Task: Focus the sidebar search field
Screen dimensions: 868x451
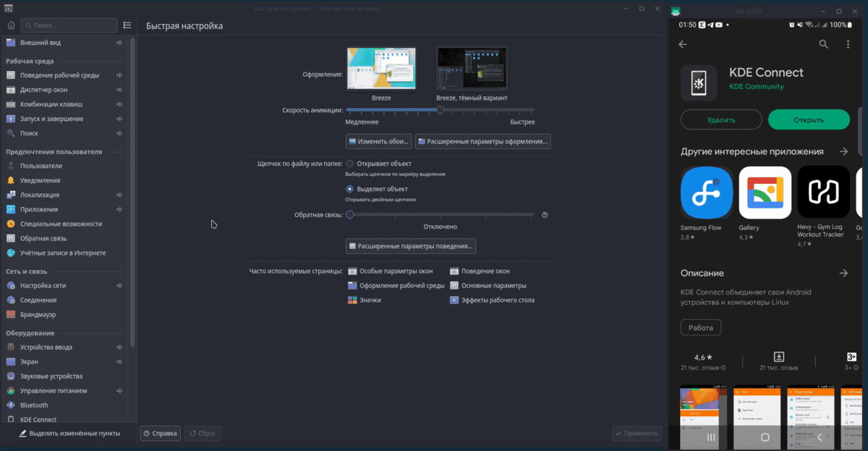Action: point(69,25)
